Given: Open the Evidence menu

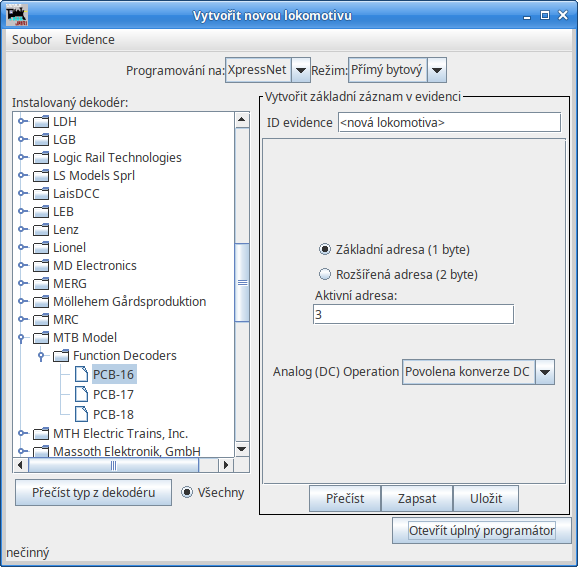Looking at the screenshot, I should click(x=90, y=40).
